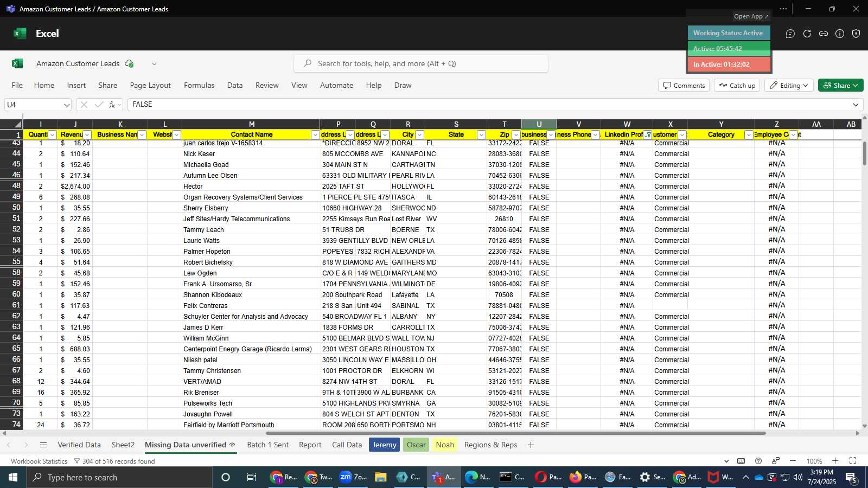Zoom in using the plus icon
The image size is (868, 488).
coord(835,461)
